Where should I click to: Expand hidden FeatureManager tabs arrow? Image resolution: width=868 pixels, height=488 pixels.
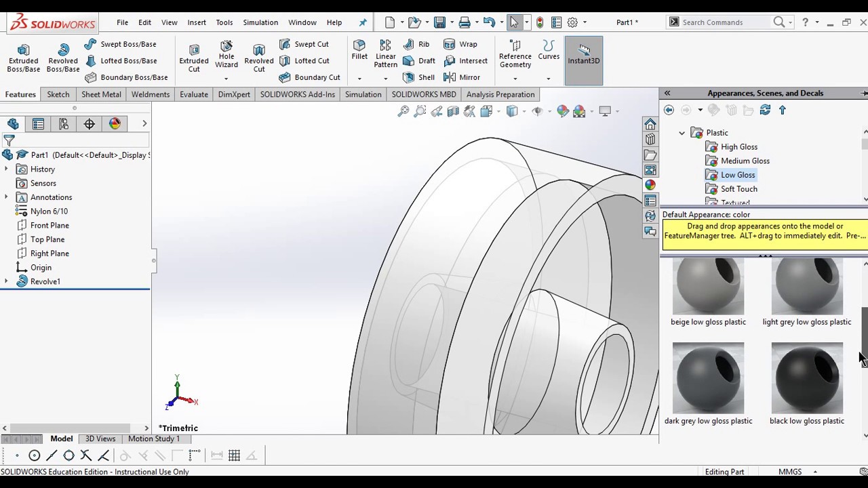(x=144, y=123)
